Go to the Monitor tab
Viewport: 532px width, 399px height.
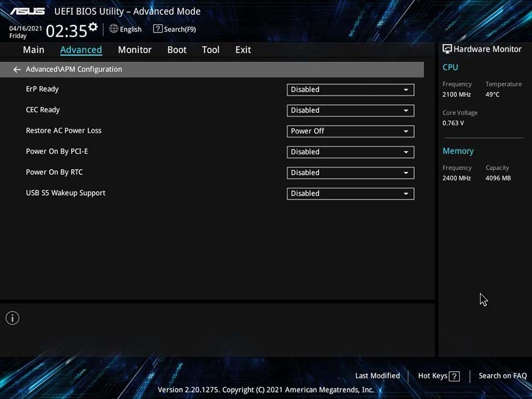point(135,50)
